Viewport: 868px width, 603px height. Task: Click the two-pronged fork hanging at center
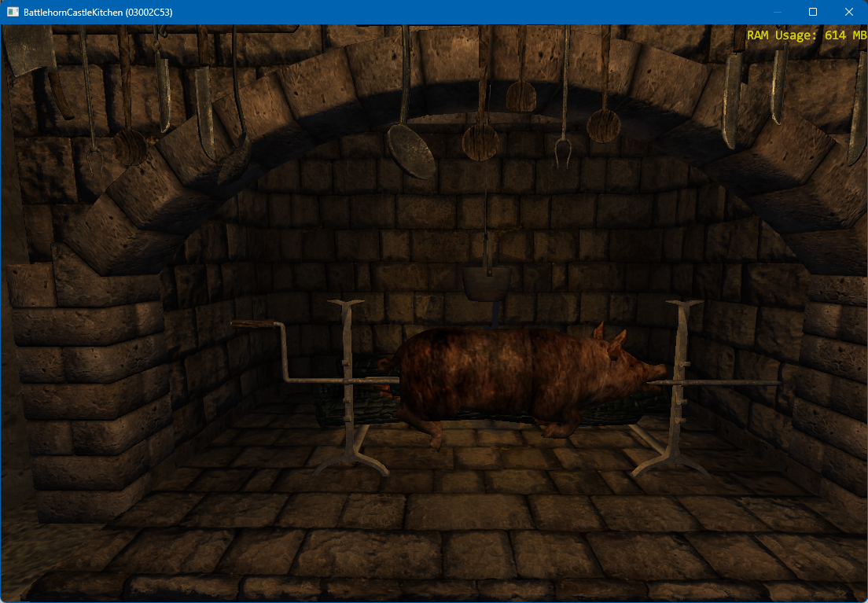pyautogui.click(x=563, y=149)
